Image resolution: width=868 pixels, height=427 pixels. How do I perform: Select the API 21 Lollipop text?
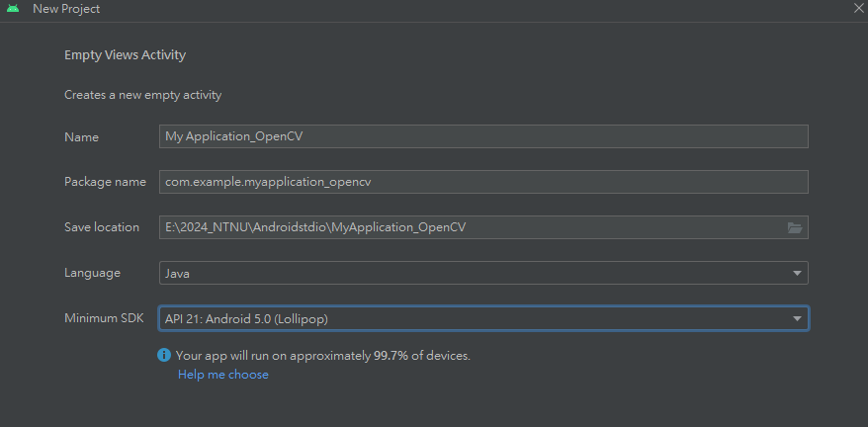(246, 318)
